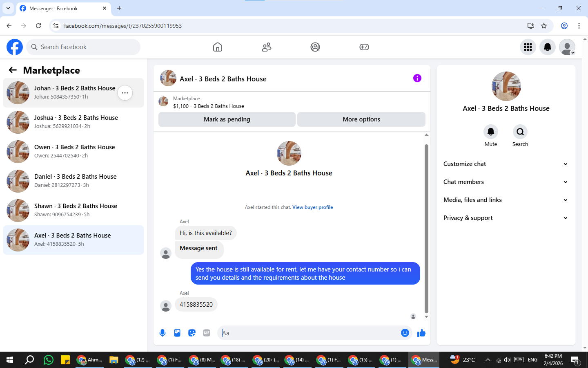Open the Groups icon in top navigation

pos(315,47)
